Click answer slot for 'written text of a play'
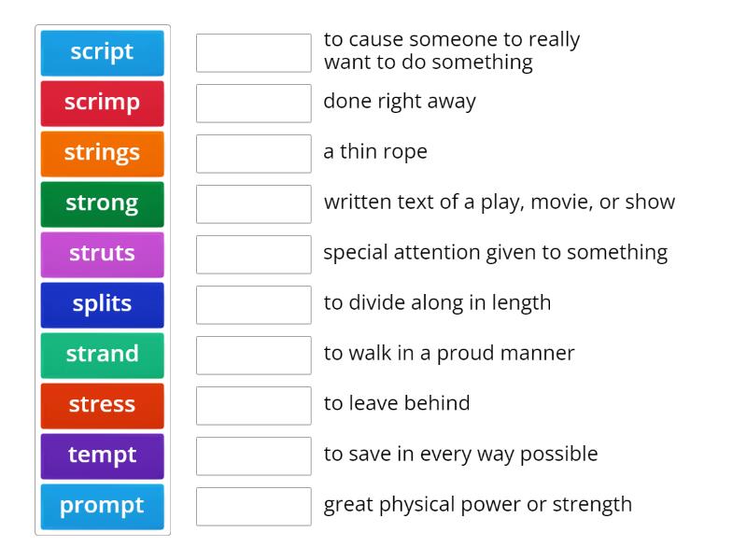The width and height of the screenshot is (747, 560). tap(253, 203)
